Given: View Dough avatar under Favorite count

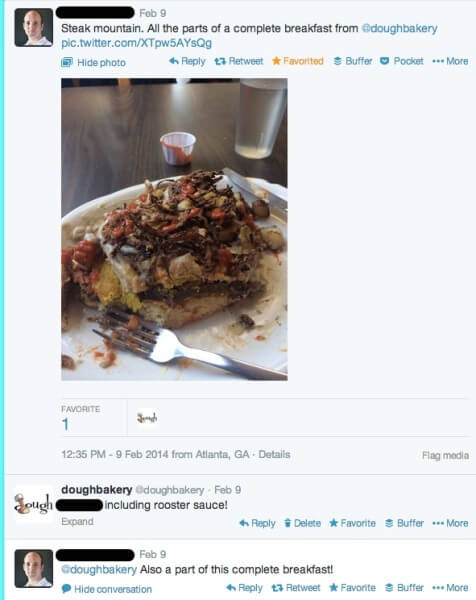Looking at the screenshot, I should pyautogui.click(x=147, y=418).
